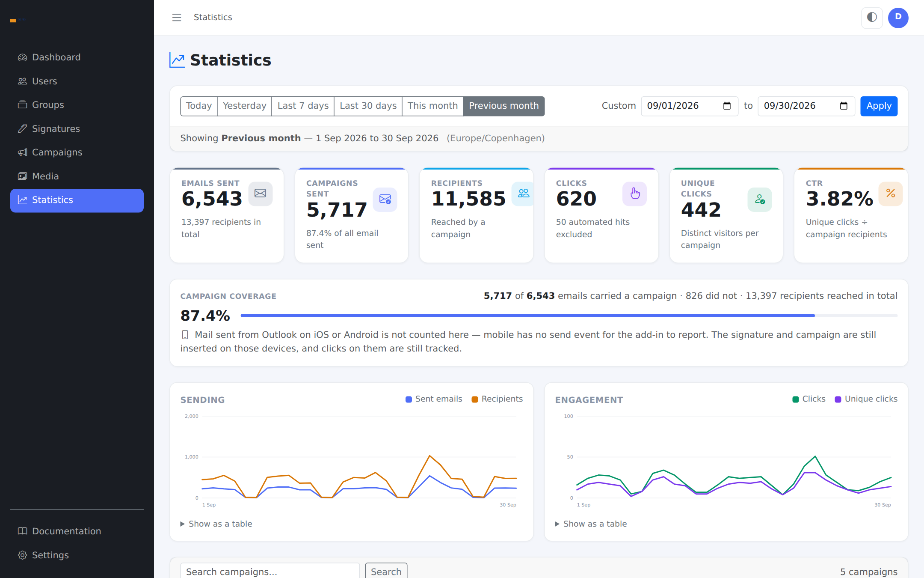Select the Last 7 days range
This screenshot has height=578, width=924.
[303, 106]
